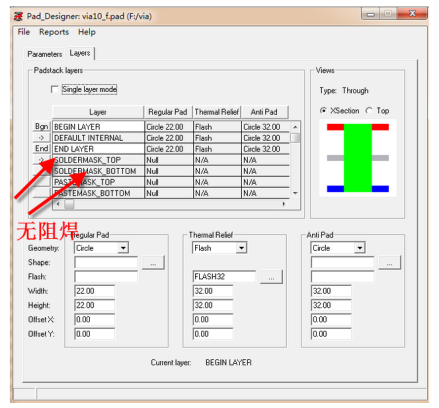Click the End row selector button
The height and width of the screenshot is (408, 439).
coord(42,149)
